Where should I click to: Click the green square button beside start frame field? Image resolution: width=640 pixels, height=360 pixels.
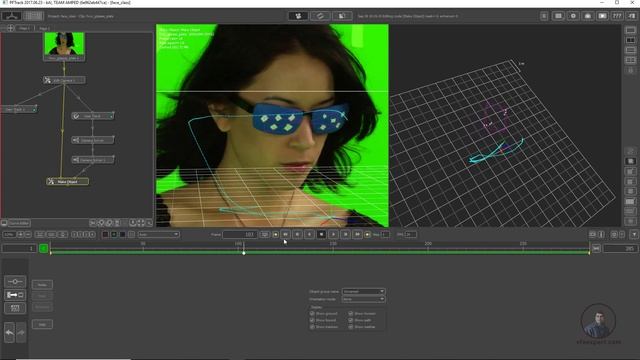point(44,248)
